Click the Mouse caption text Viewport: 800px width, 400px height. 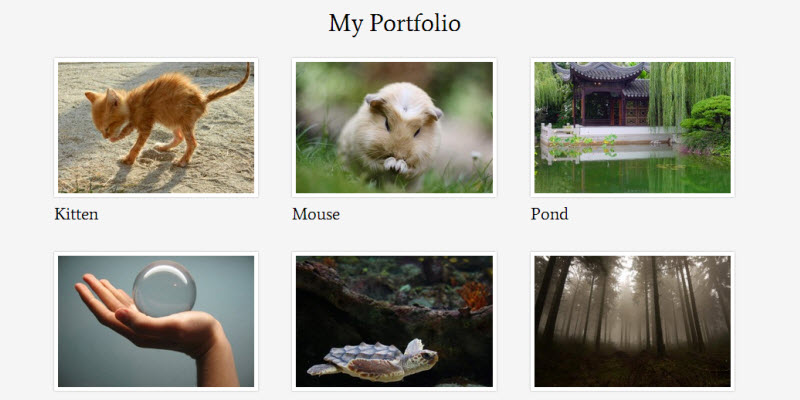point(316,214)
